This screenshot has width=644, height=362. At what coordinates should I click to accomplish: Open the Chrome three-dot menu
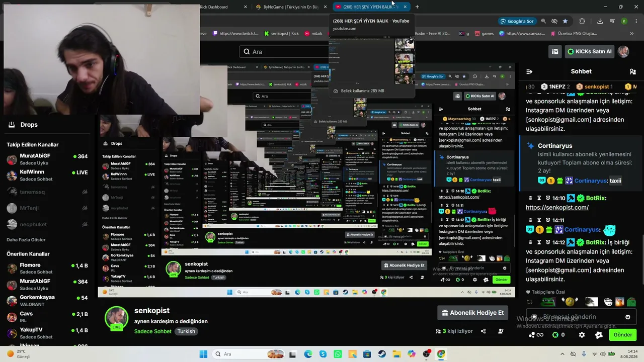click(636, 21)
